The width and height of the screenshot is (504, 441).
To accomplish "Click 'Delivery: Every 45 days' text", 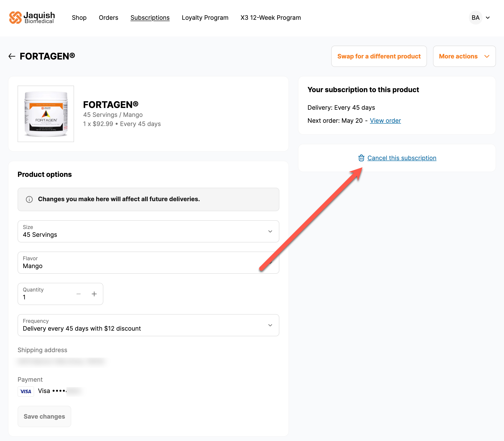I will pos(341,108).
